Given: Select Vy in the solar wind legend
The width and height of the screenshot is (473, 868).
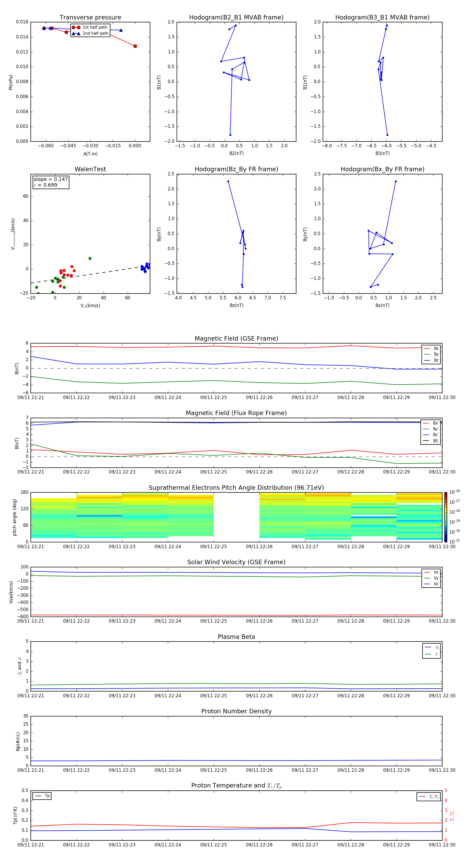Looking at the screenshot, I should [x=431, y=578].
